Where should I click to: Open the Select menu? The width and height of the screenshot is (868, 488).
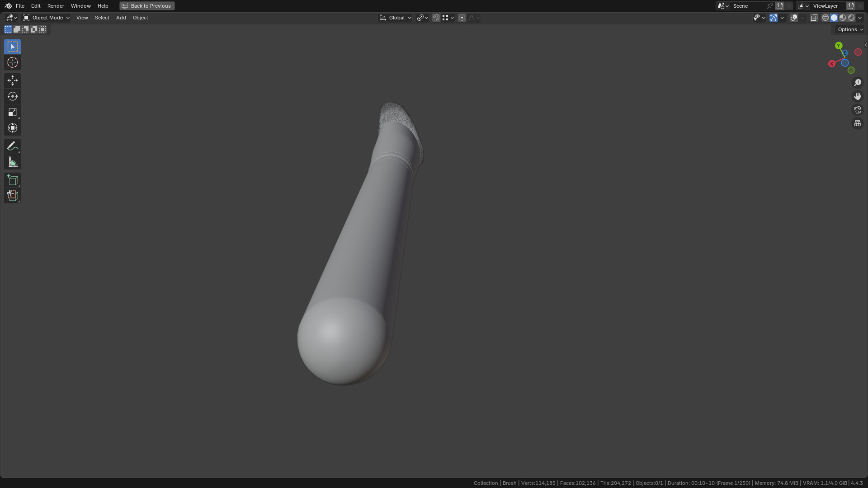pos(102,18)
